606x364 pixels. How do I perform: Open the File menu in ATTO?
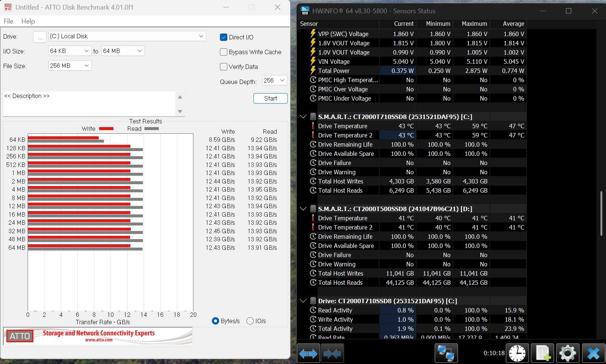coord(8,21)
